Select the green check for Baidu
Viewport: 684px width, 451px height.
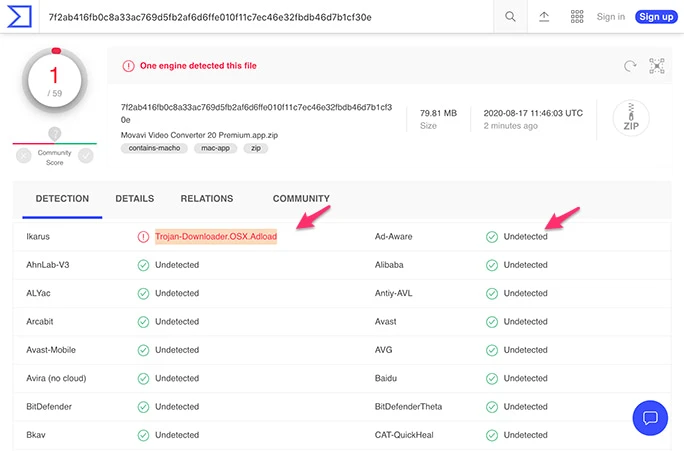pyautogui.click(x=492, y=379)
